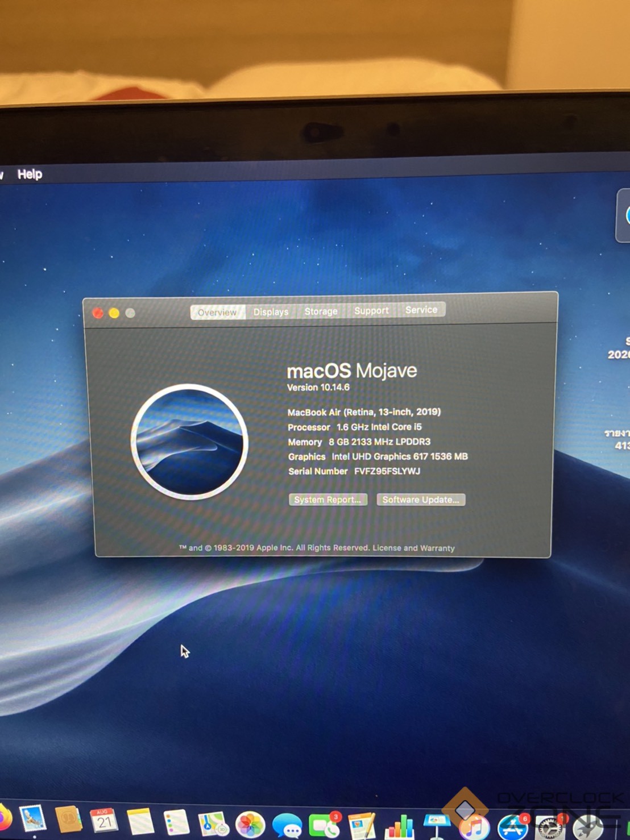Open the Photos app in dock

pyautogui.click(x=250, y=825)
